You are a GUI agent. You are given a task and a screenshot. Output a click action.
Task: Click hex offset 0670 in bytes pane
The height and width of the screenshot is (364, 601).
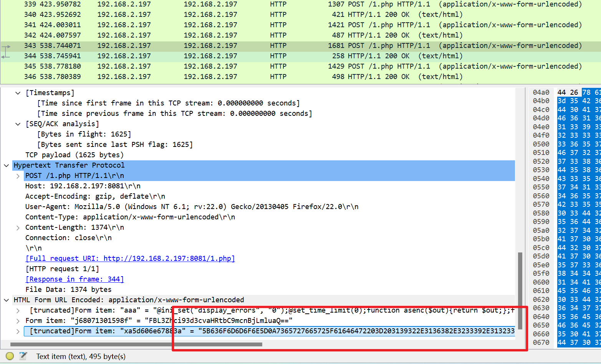pos(541,343)
